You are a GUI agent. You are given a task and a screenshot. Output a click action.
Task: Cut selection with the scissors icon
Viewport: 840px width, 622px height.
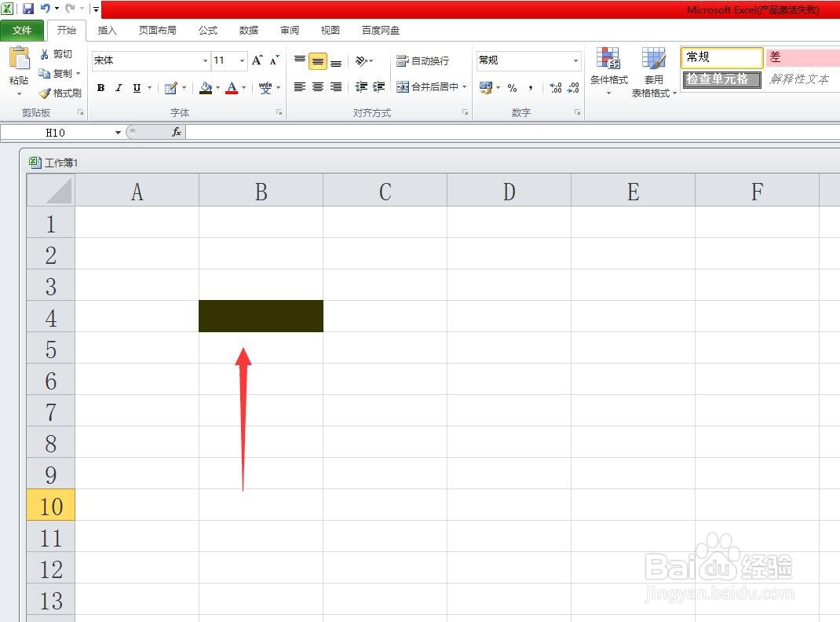click(x=45, y=54)
